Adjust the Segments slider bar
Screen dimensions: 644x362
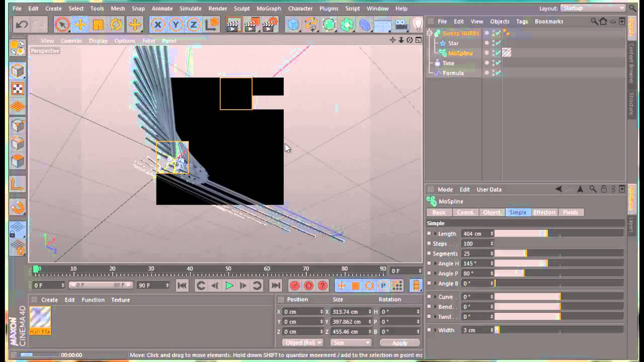tap(559, 253)
